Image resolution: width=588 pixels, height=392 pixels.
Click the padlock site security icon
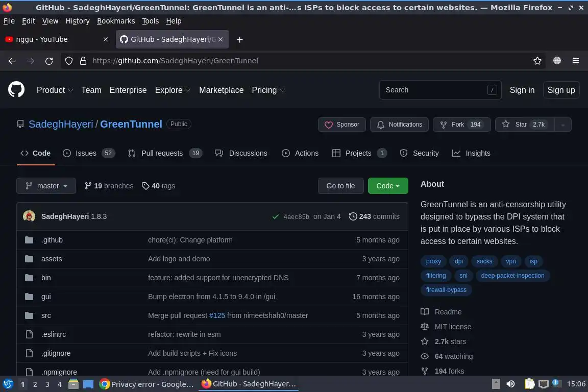coord(83,61)
